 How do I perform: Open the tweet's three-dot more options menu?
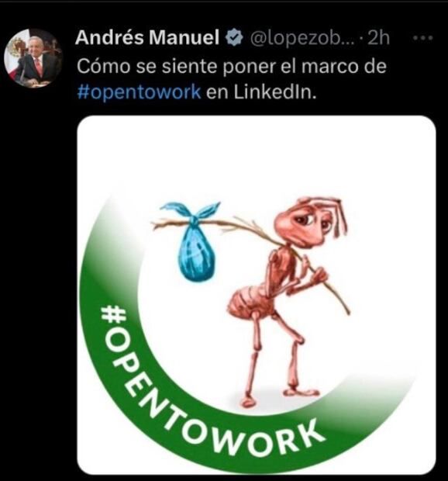(x=422, y=38)
